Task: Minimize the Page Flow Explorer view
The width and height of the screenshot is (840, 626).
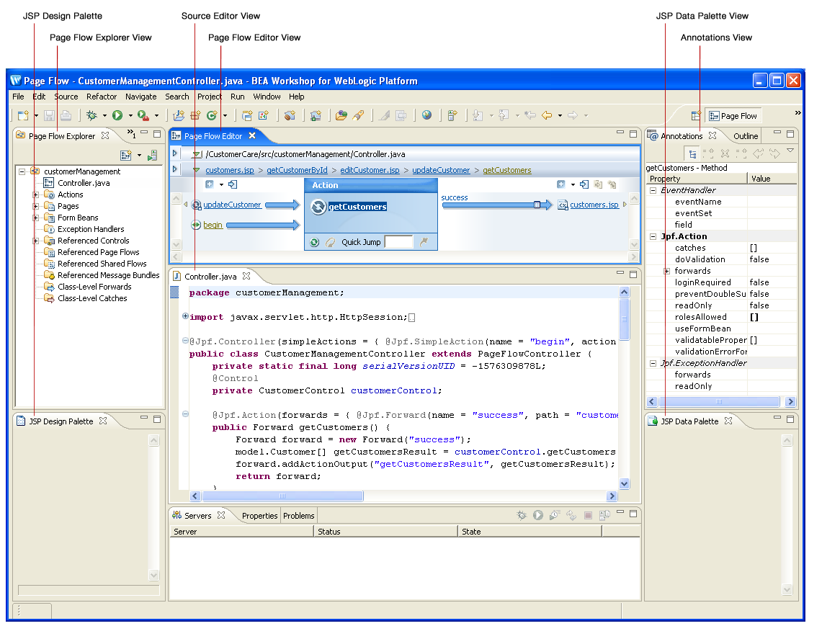Action: point(144,133)
